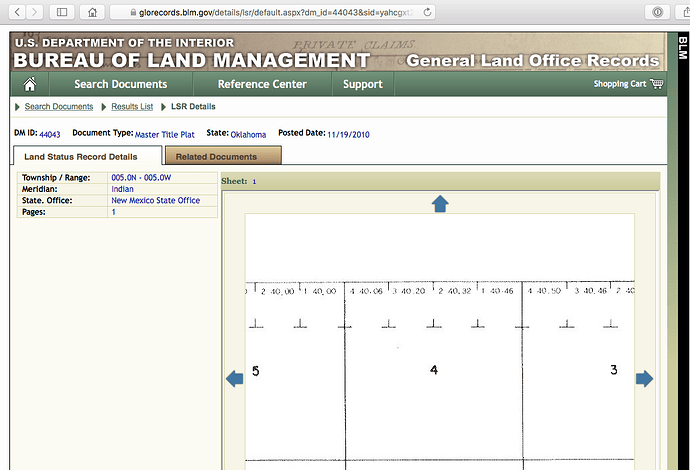Click the posted date 11/19/2010
The width and height of the screenshot is (690, 470).
348,135
